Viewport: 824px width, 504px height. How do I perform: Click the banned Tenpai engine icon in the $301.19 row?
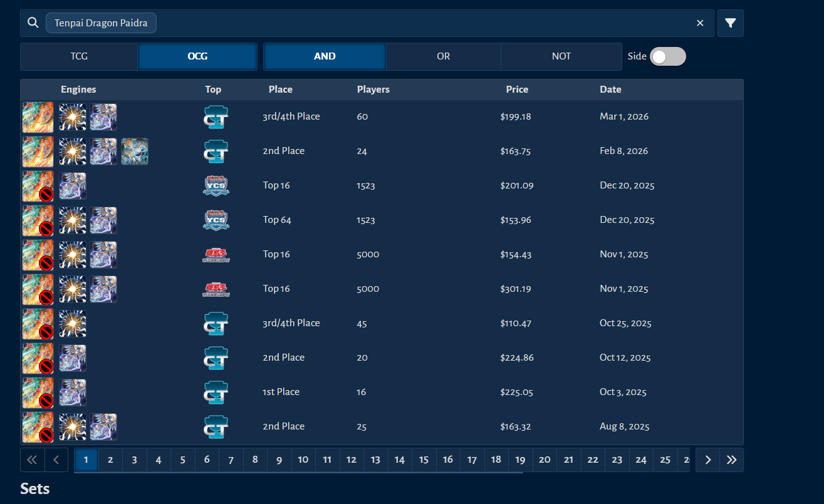[x=38, y=289]
